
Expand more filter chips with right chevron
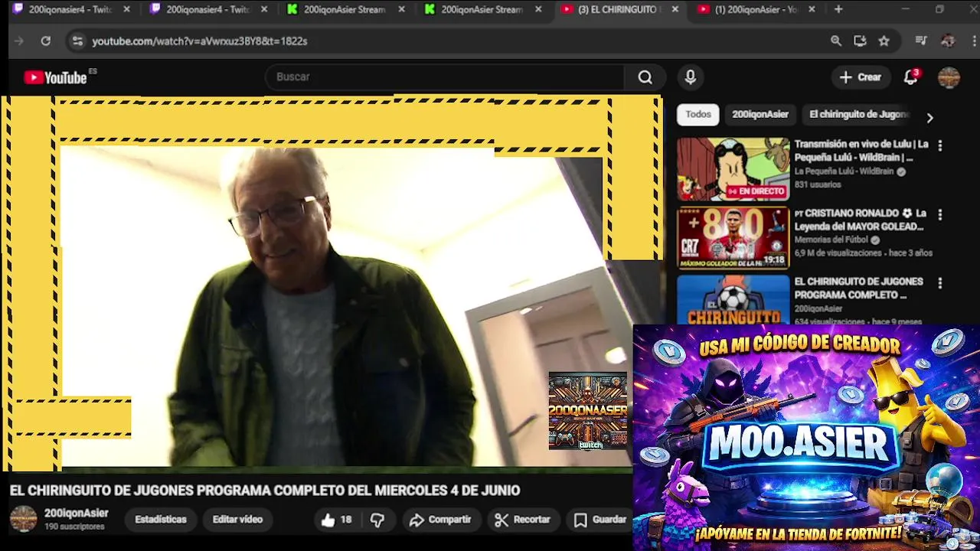pos(929,118)
